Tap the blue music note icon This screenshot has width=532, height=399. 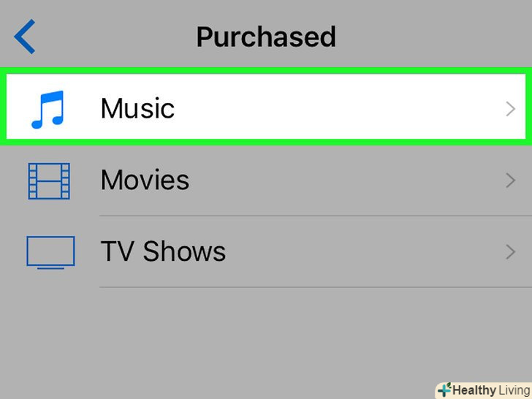pos(48,109)
